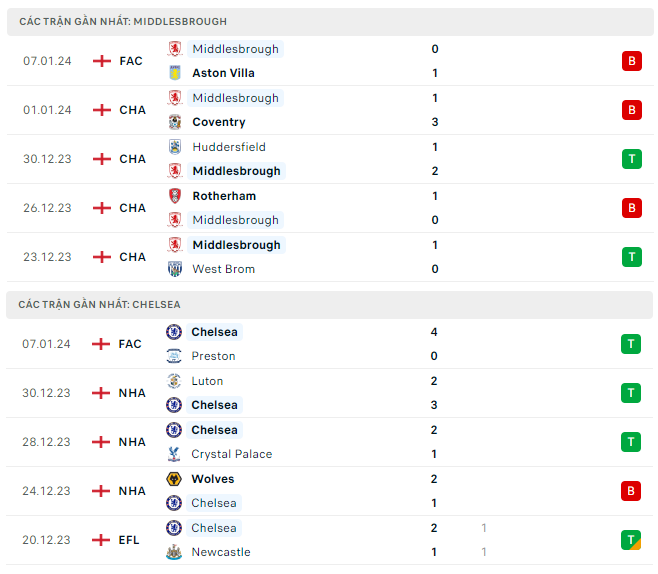Select the West Brom team name
658x574 pixels.
pyautogui.click(x=223, y=269)
